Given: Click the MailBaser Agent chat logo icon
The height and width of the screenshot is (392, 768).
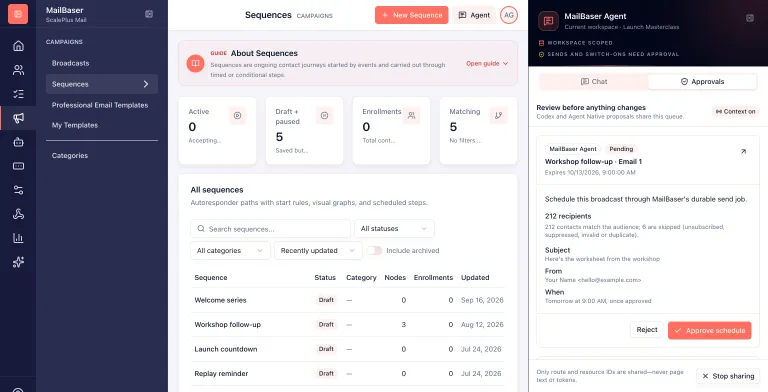Looking at the screenshot, I should click(x=548, y=21).
